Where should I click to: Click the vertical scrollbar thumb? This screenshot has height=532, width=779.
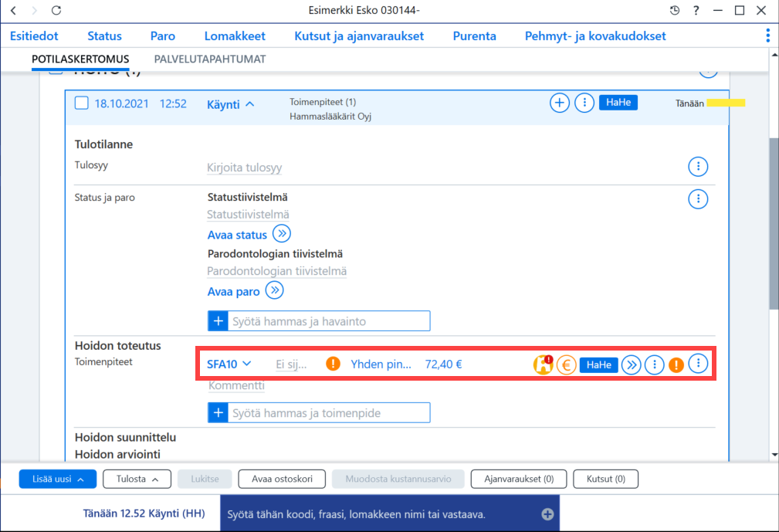(x=774, y=223)
